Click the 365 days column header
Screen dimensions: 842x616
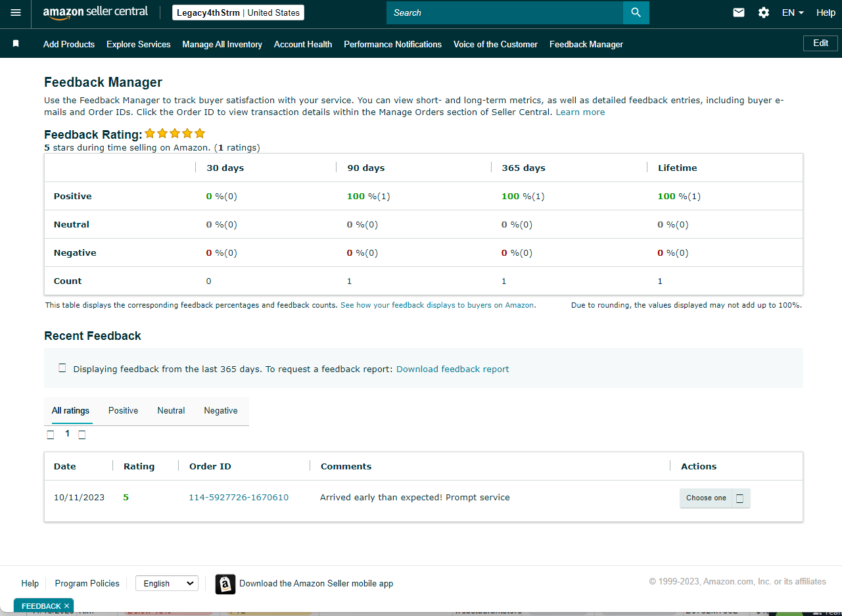pyautogui.click(x=524, y=168)
